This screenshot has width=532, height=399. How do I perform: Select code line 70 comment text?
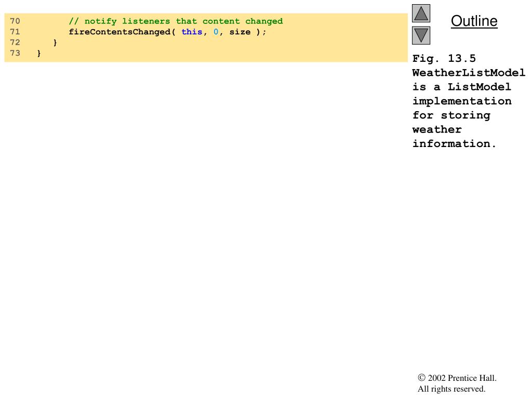[176, 21]
